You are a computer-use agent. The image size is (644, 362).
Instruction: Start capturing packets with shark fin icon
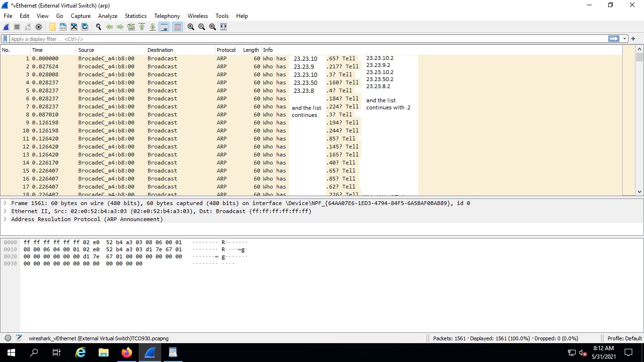[x=7, y=27]
